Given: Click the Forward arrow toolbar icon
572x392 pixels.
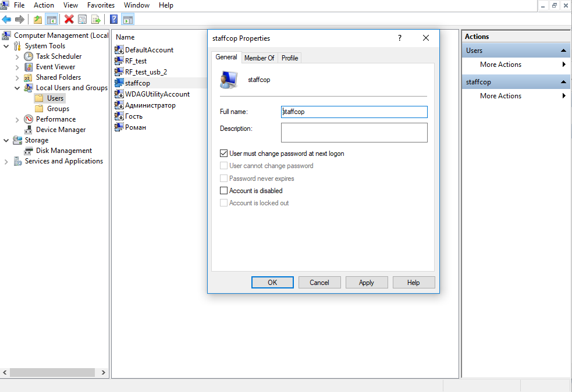Looking at the screenshot, I should tap(20, 19).
